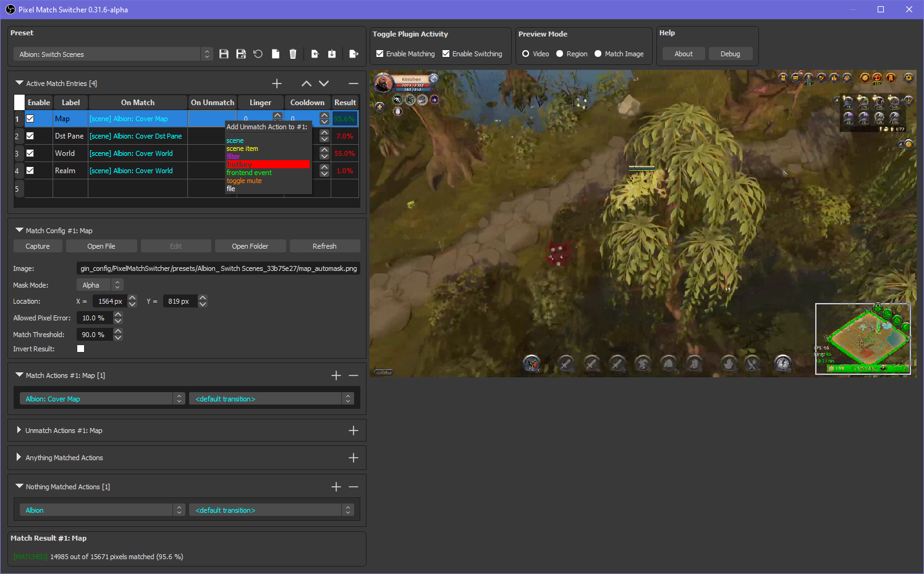This screenshot has height=574, width=924.
Task: Click the Debug button
Action: click(731, 54)
